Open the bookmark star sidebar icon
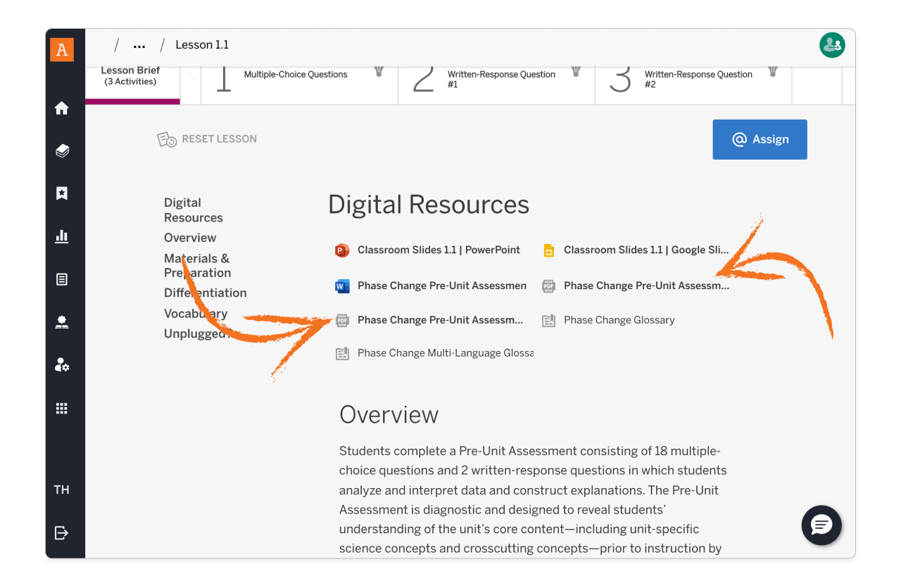901x588 pixels. [62, 193]
